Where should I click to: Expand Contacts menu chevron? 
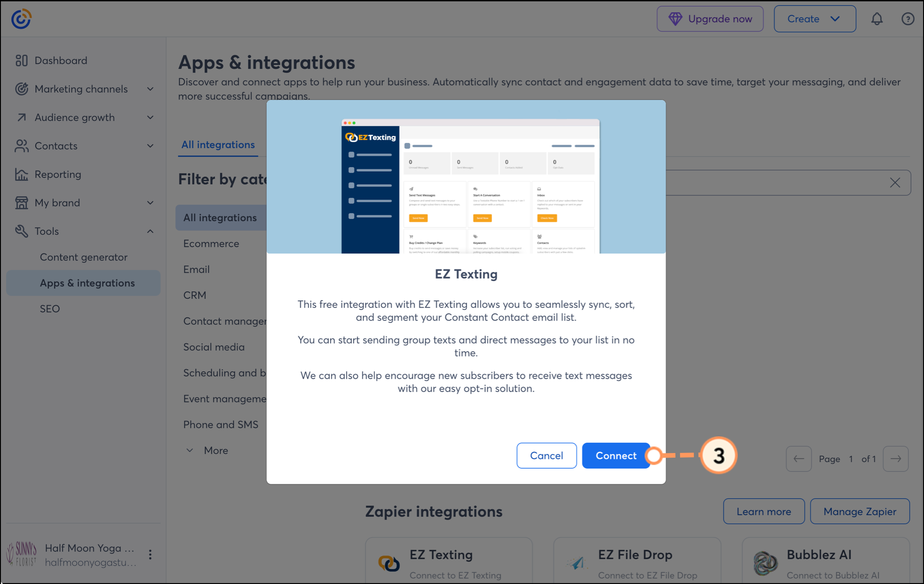pos(150,146)
